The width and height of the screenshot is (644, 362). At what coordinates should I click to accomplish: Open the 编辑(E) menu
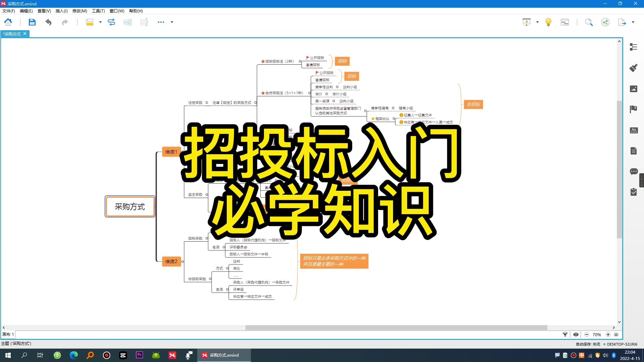[26, 11]
